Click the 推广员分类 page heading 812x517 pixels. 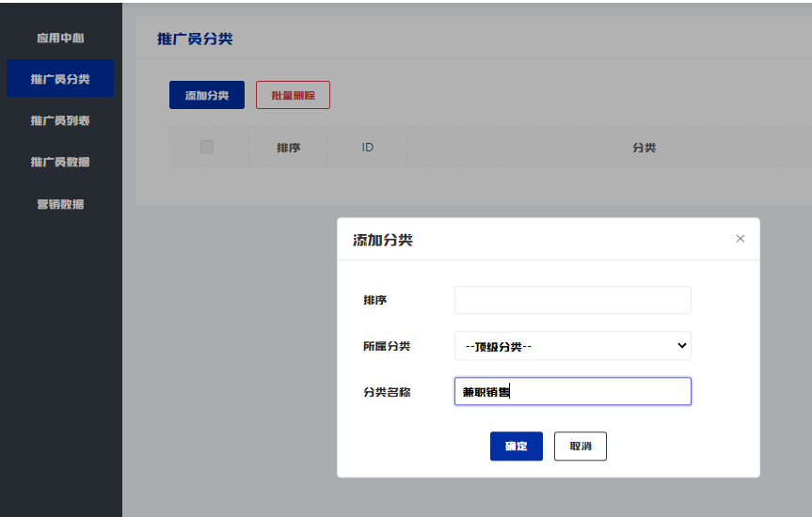[195, 39]
